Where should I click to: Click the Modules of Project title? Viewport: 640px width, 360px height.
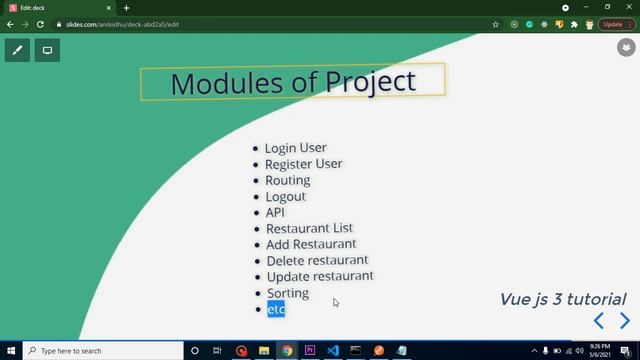(x=293, y=82)
